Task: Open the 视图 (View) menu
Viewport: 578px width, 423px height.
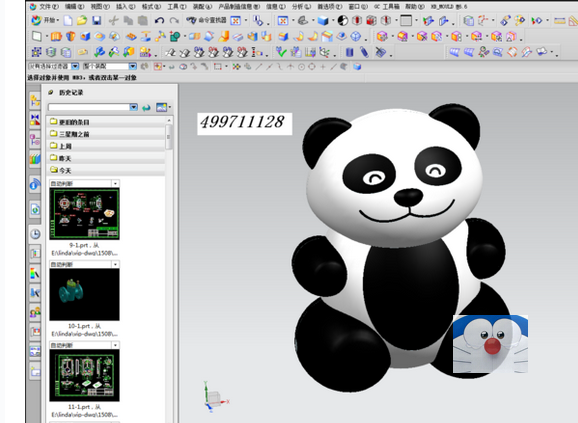Action: tap(100, 7)
